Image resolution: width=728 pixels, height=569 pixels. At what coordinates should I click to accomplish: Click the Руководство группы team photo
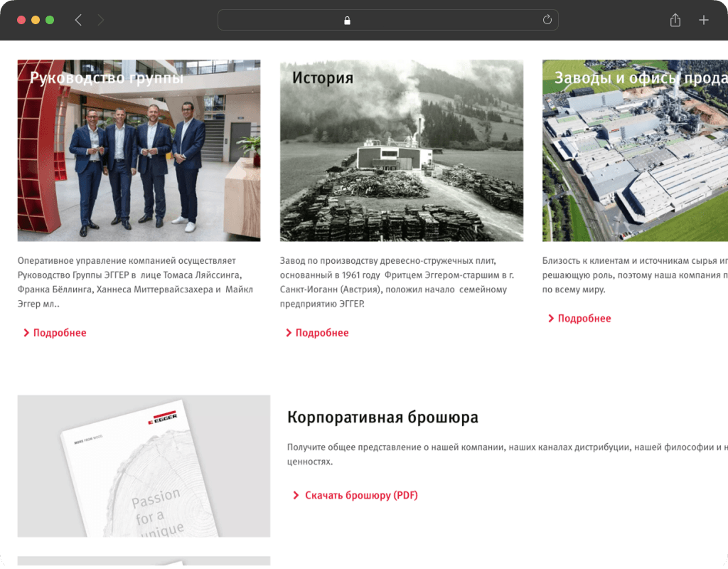point(139,151)
